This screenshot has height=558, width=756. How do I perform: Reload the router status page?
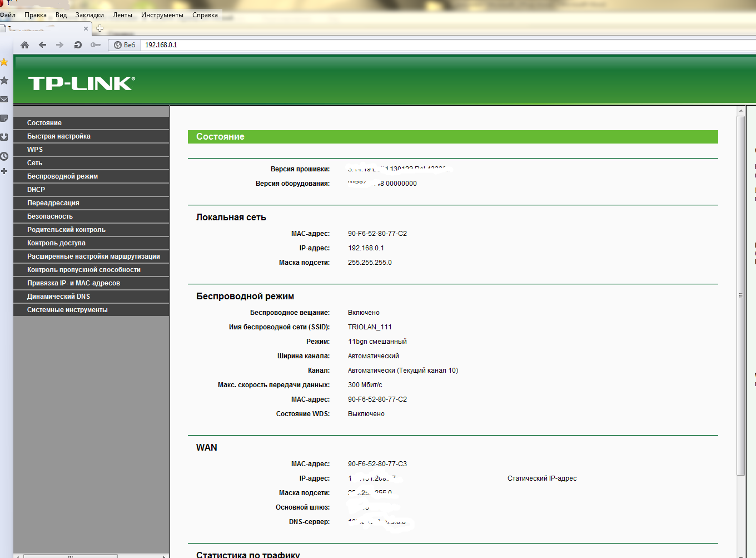click(77, 45)
